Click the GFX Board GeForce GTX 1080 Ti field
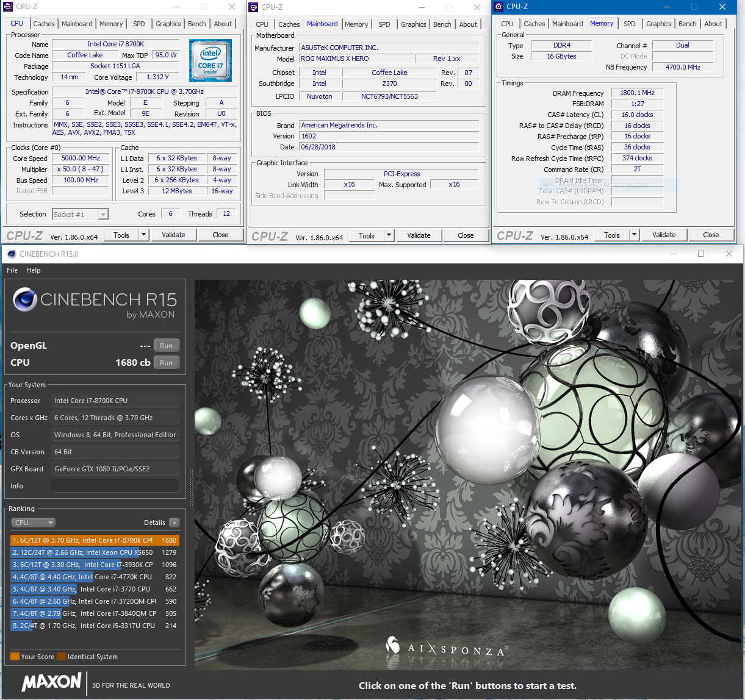The width and height of the screenshot is (745, 700). tap(115, 469)
